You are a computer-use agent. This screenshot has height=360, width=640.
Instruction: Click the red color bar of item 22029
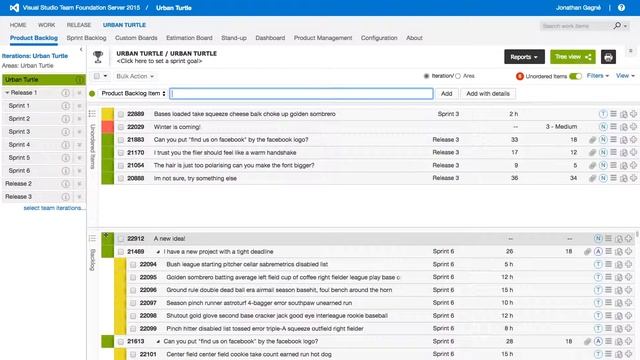point(107,127)
